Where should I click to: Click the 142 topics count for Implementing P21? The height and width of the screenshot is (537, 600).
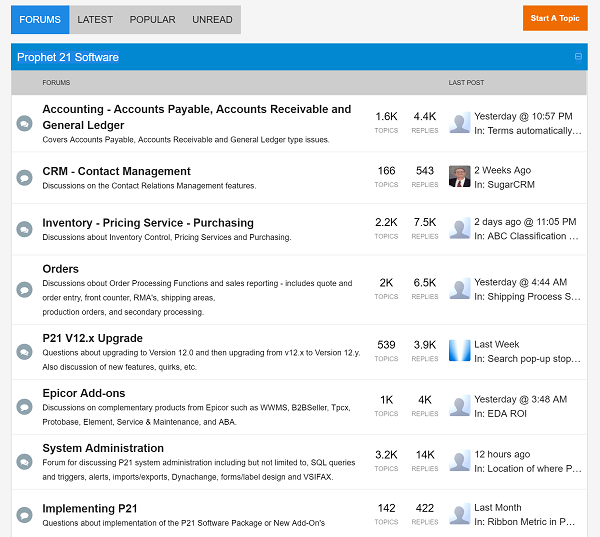point(386,508)
